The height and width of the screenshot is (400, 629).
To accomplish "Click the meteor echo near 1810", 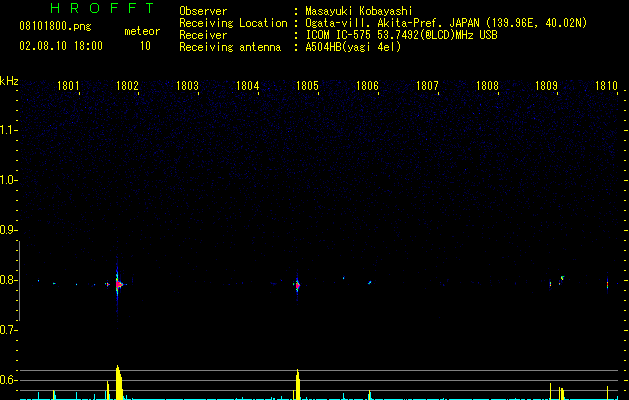I will point(607,284).
